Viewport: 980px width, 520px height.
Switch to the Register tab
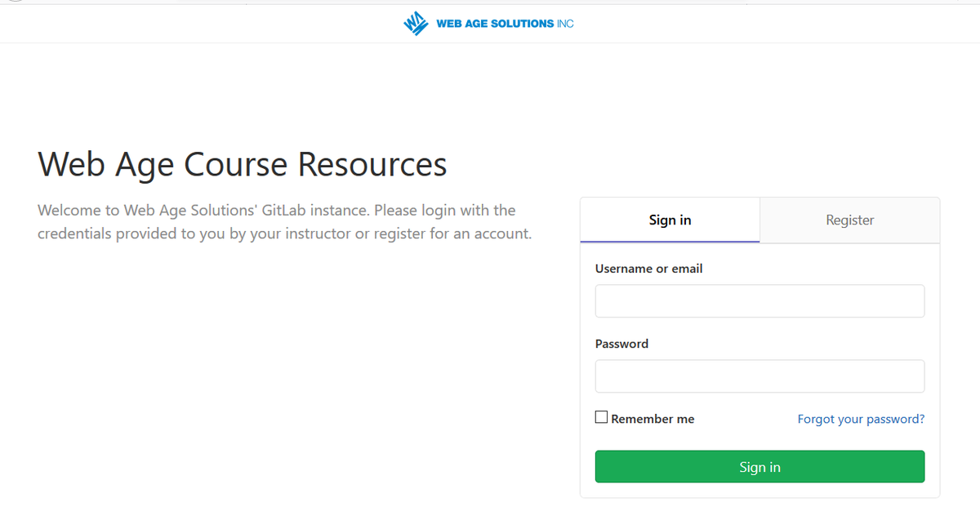click(x=849, y=220)
